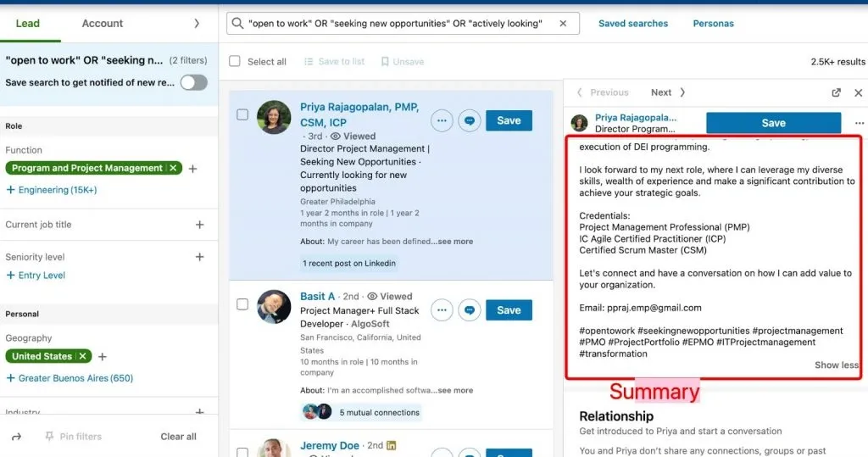Click Clear all filters
868x457 pixels.
coord(178,437)
